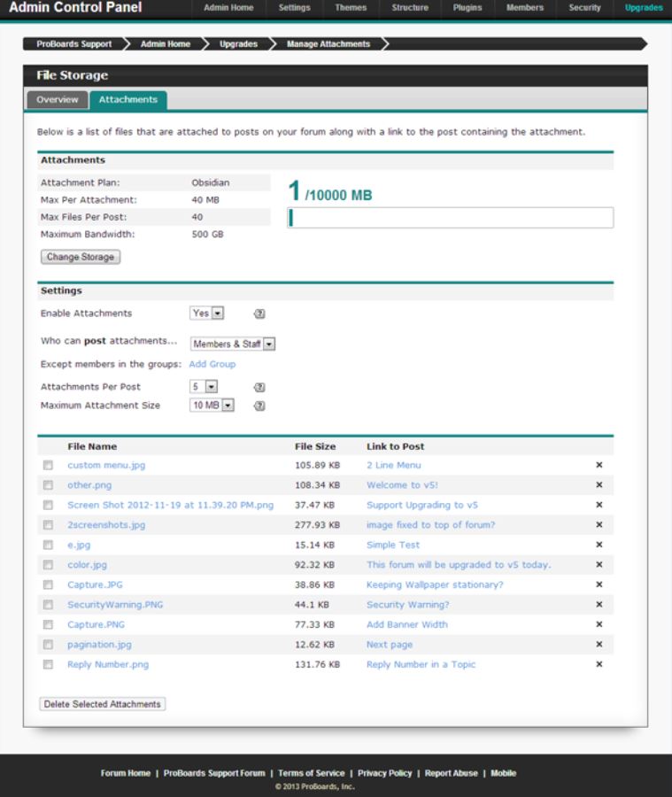The width and height of the screenshot is (672, 797).
Task: Click the Change Storage button
Action: tap(81, 257)
